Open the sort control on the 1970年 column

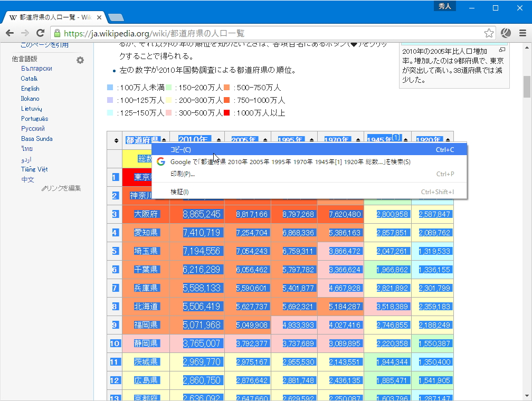pos(358,139)
